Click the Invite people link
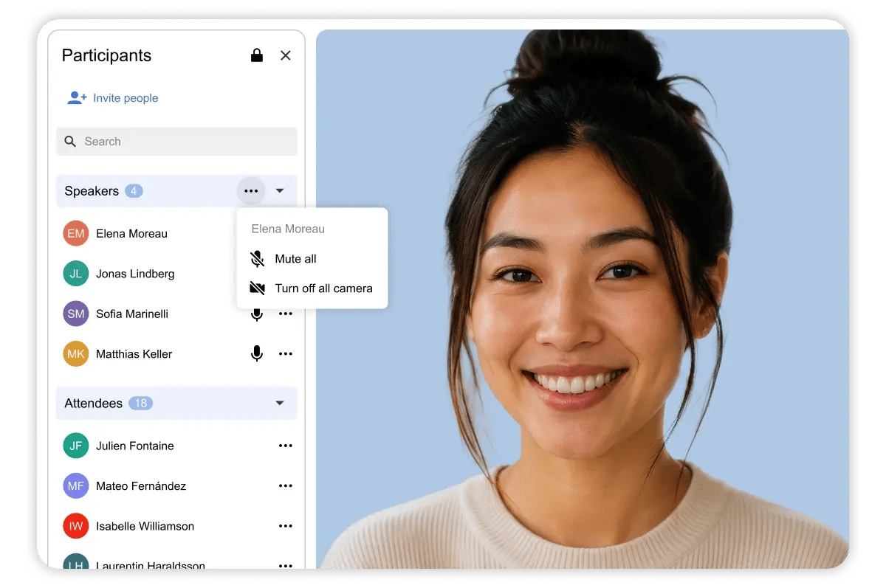 click(126, 98)
